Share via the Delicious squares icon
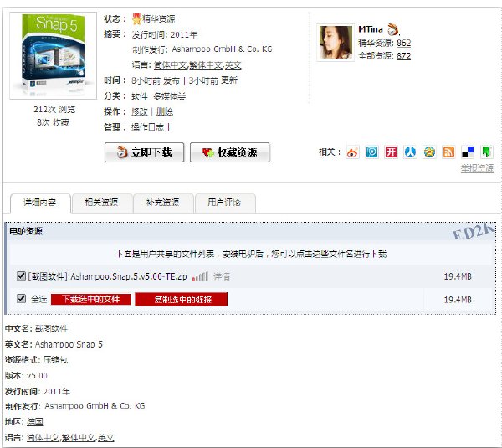This screenshot has width=502, height=448. 468,152
